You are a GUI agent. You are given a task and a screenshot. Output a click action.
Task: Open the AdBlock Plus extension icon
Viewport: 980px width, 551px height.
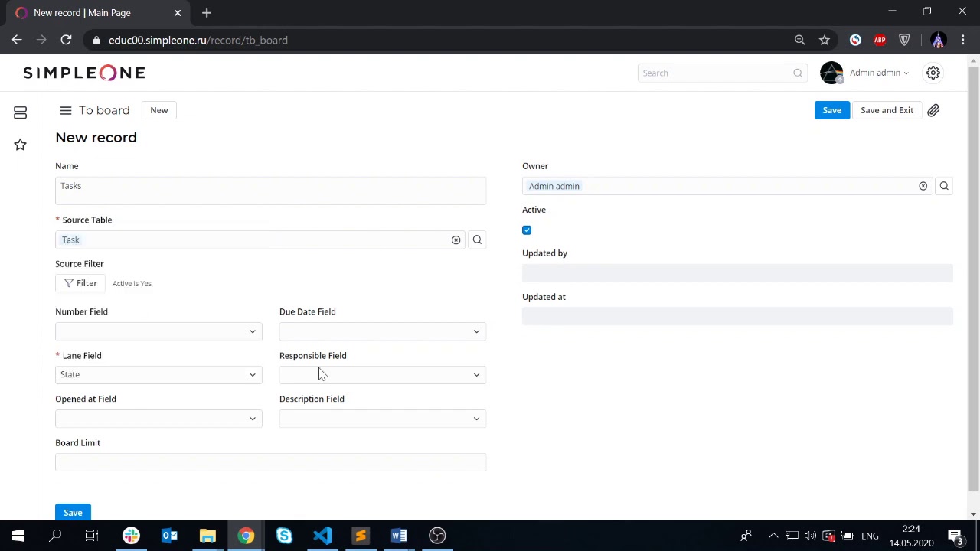pyautogui.click(x=880, y=40)
